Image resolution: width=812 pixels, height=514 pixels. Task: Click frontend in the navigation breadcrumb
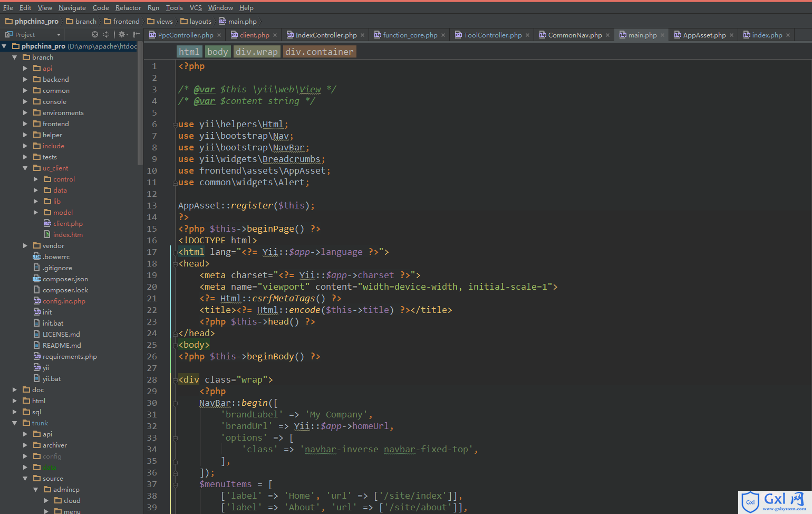[122, 21]
